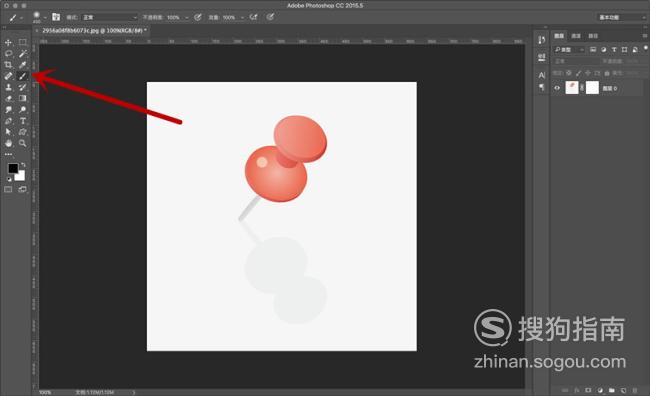
Task: Select the Layer 0 image thumbnail
Action: [x=572, y=87]
